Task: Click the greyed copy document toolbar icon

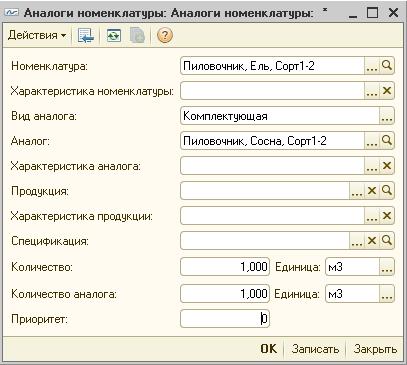Action: (137, 35)
